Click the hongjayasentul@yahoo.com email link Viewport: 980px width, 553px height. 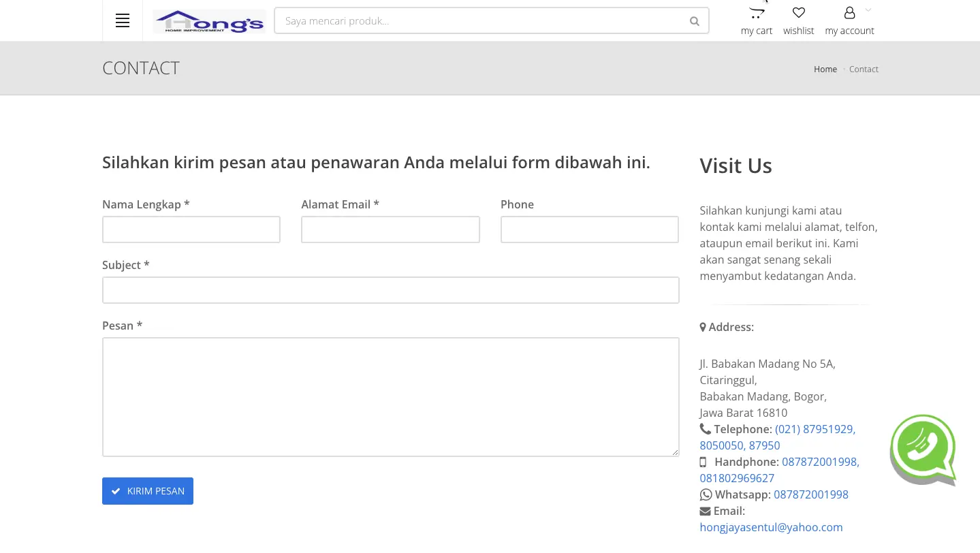click(x=771, y=527)
